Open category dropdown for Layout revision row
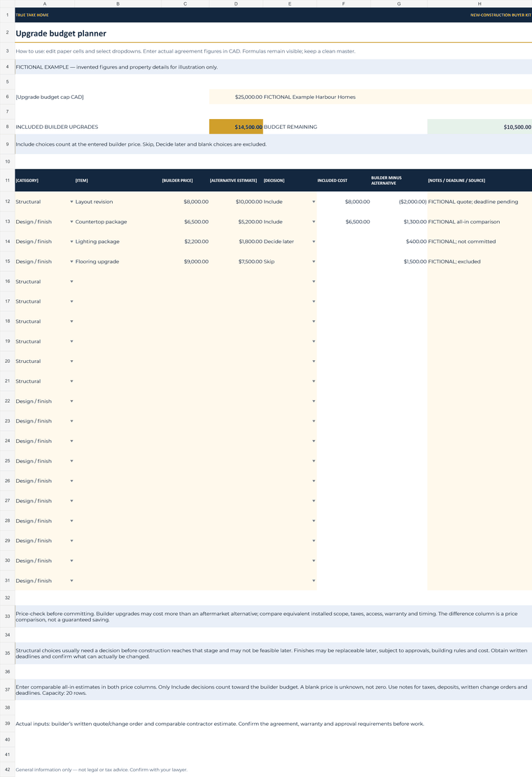 [x=71, y=202]
